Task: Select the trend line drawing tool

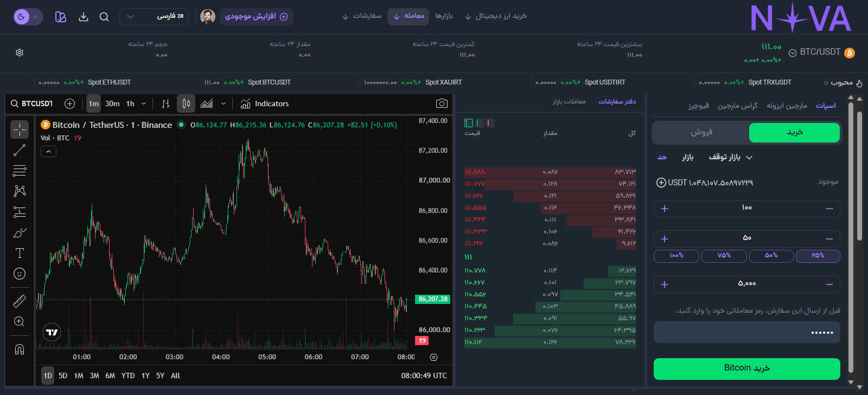Action: 20,150
